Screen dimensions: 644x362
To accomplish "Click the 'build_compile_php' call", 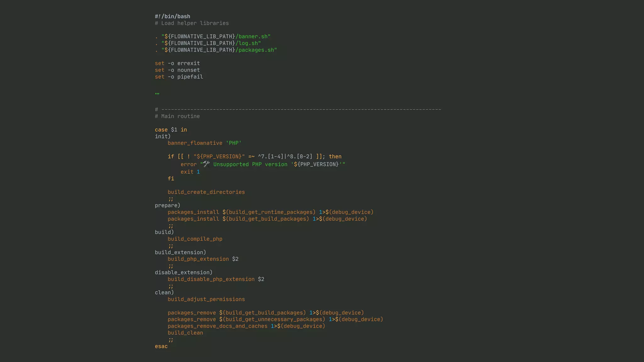I will tap(195, 239).
